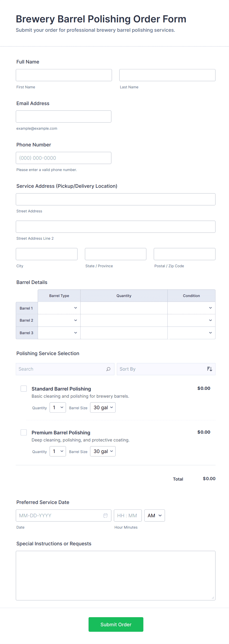Click the Phone Number field

tap(64, 158)
